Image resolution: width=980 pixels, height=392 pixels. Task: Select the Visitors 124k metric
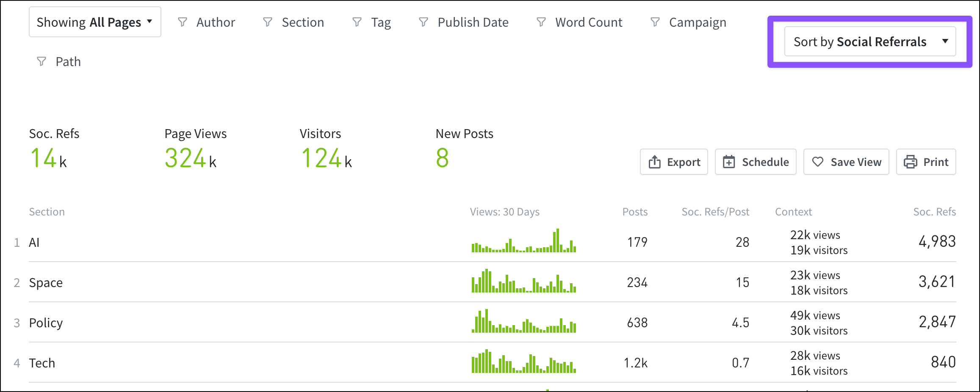[326, 149]
